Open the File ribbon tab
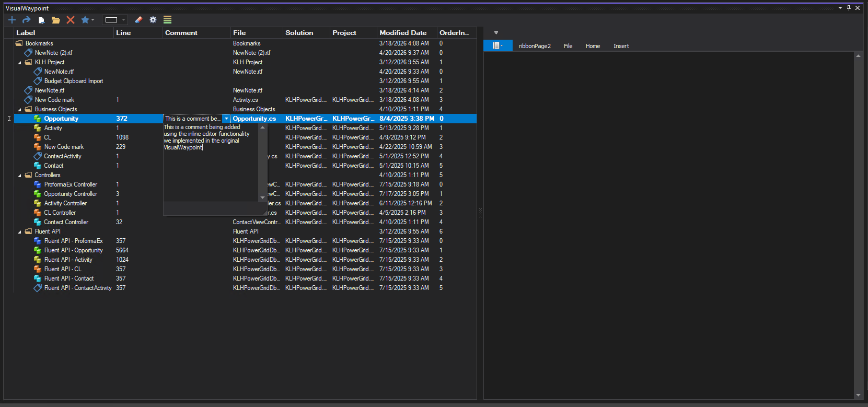Image resolution: width=868 pixels, height=407 pixels. [568, 46]
